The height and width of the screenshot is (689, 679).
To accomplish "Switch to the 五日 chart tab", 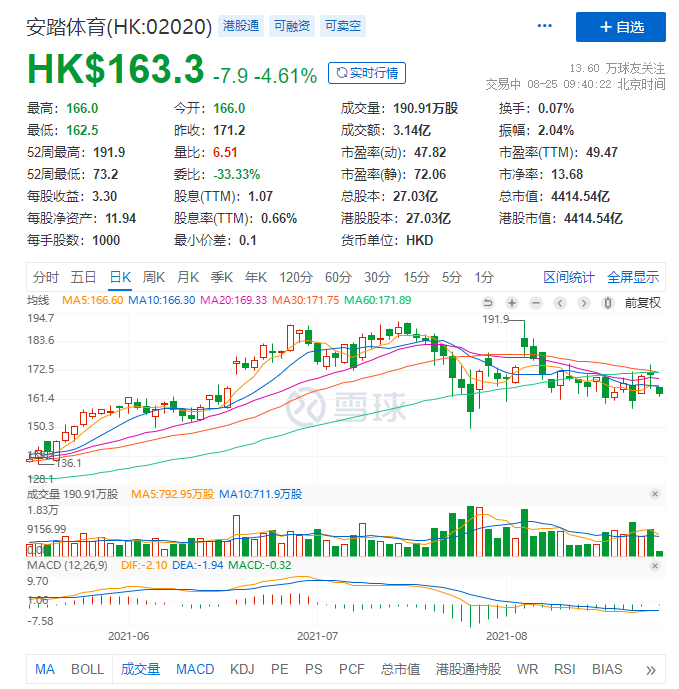I will coord(84,277).
